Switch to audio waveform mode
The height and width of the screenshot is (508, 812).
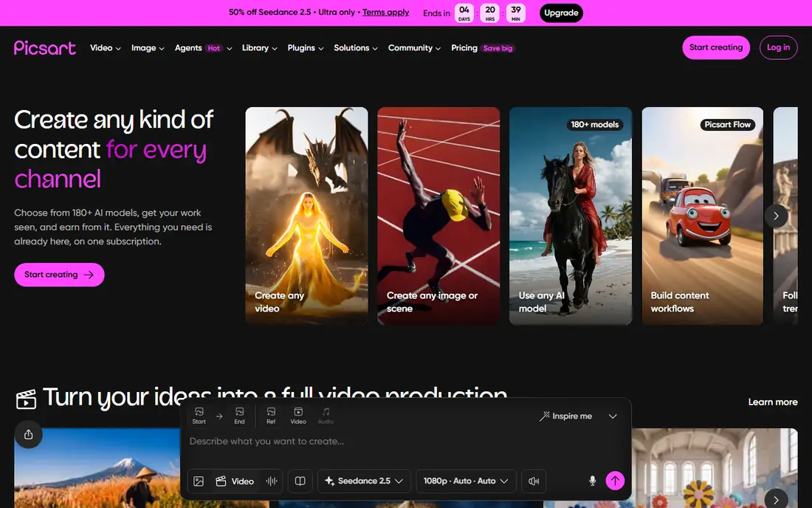(x=272, y=481)
